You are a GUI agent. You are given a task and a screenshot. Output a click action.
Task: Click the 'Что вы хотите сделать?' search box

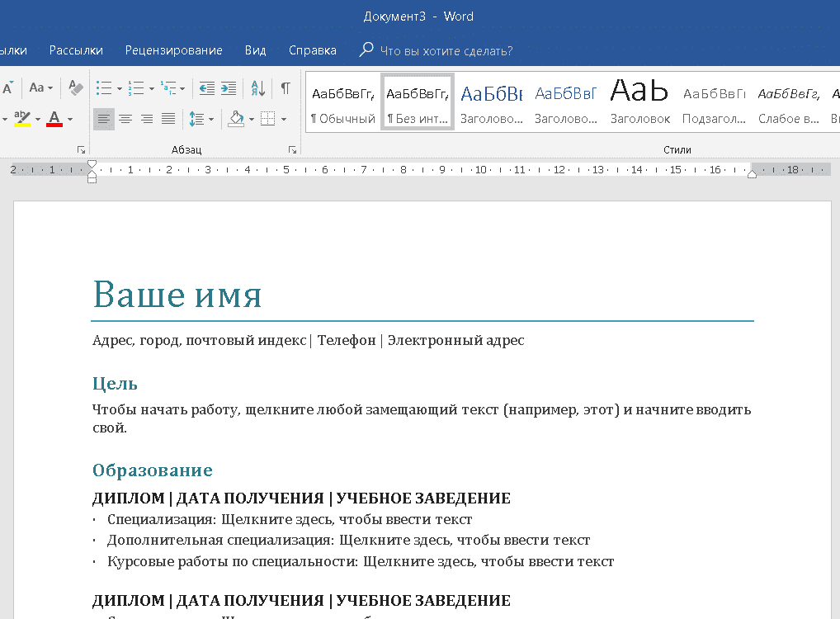point(446,50)
